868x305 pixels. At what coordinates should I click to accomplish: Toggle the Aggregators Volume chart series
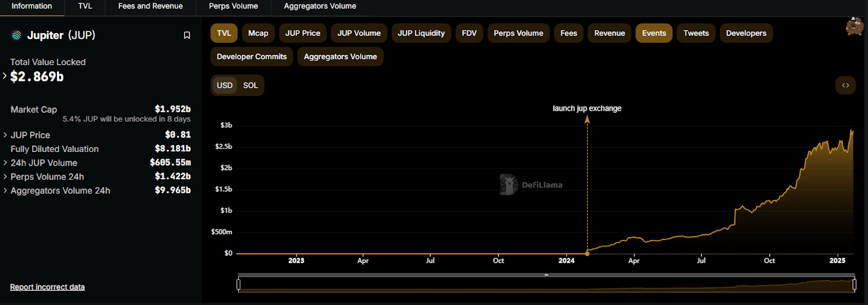(340, 56)
